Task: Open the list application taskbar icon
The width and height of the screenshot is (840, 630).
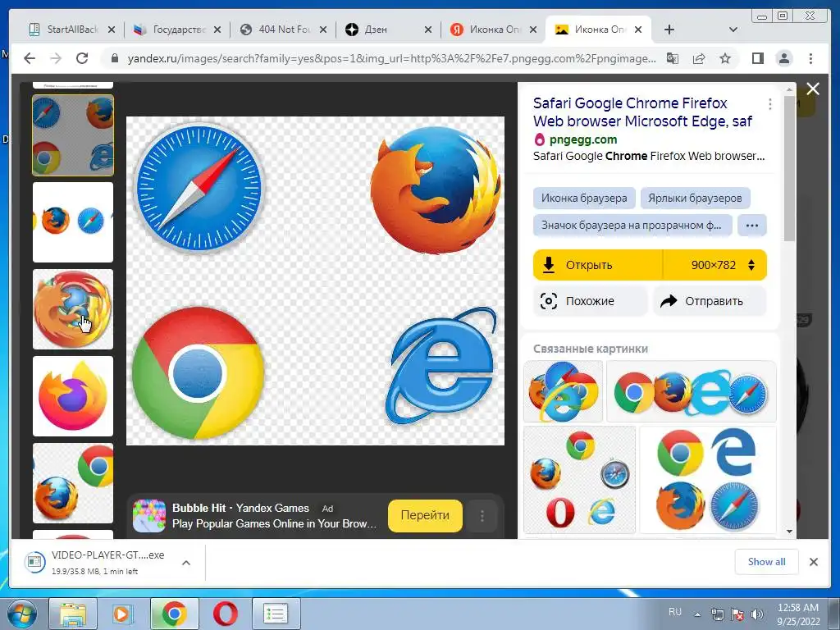Action: coord(276,614)
